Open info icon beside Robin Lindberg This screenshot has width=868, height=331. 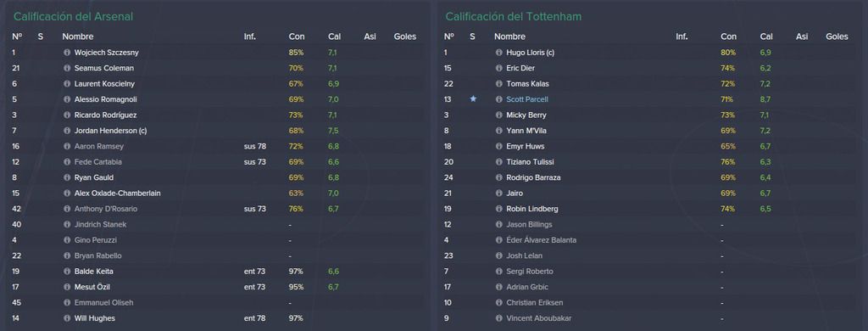498,209
